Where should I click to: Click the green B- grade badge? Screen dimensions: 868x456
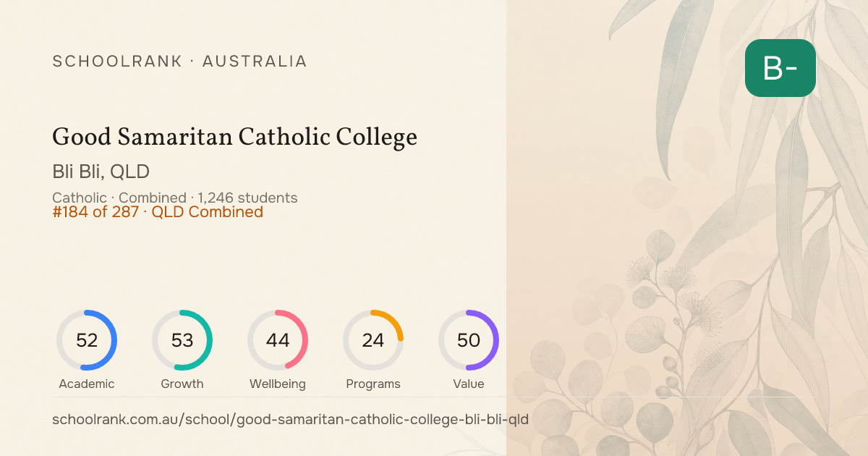780,68
